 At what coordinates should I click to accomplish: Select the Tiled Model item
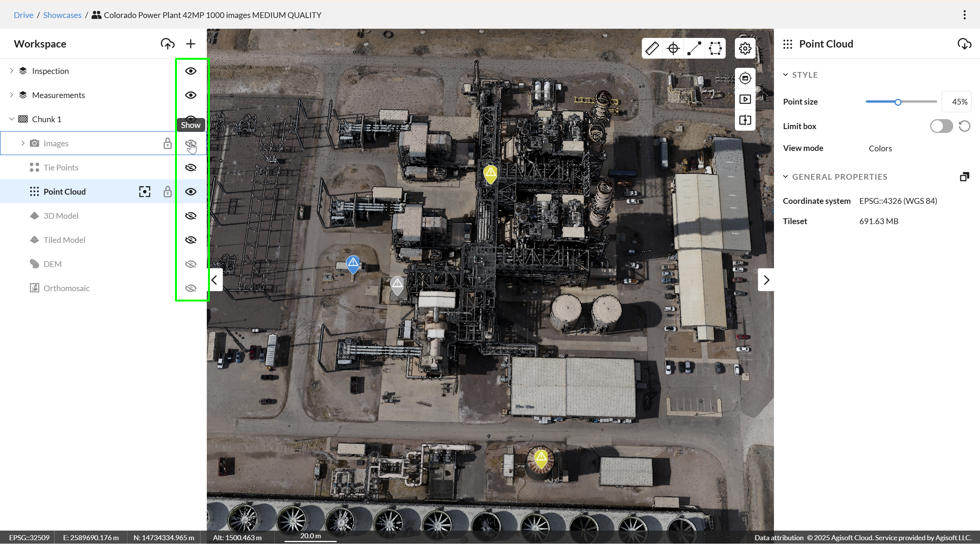click(x=64, y=240)
